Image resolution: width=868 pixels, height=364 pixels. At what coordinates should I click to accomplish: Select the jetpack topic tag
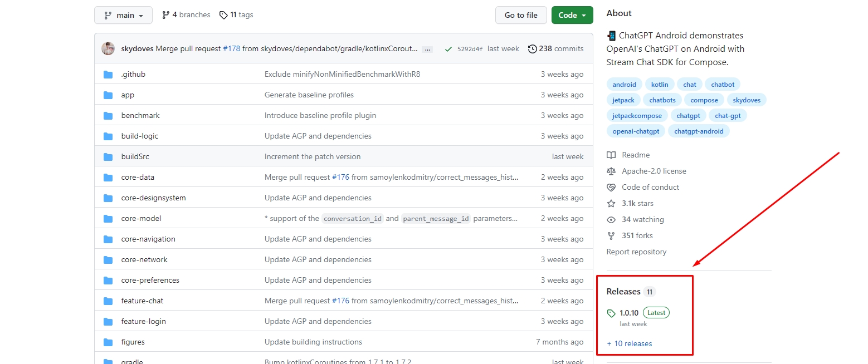623,100
